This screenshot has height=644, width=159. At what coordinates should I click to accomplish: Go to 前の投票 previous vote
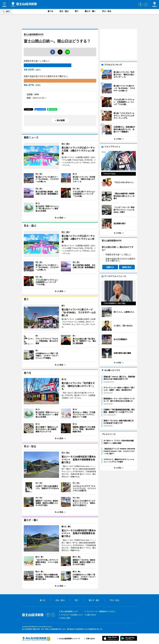60,120
